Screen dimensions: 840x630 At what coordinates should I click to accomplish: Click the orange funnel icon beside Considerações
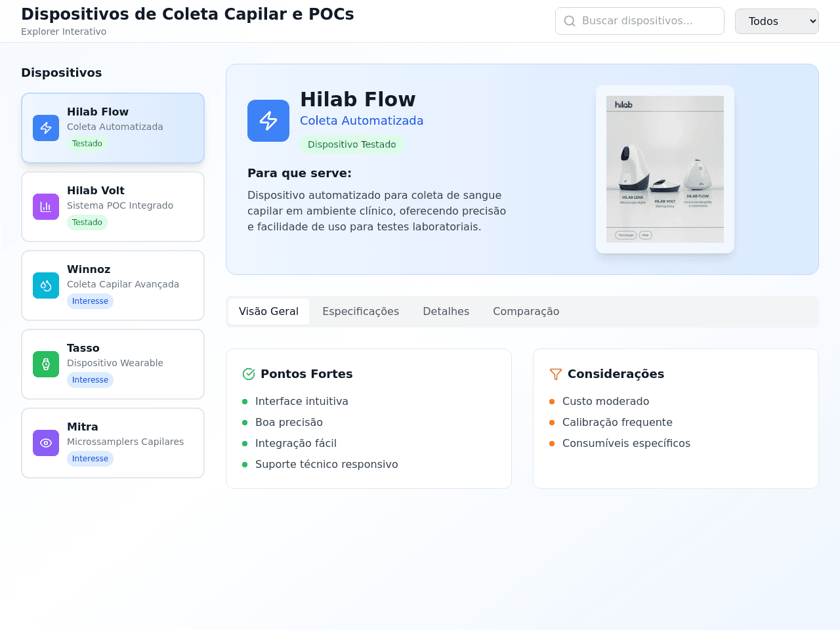tap(556, 374)
